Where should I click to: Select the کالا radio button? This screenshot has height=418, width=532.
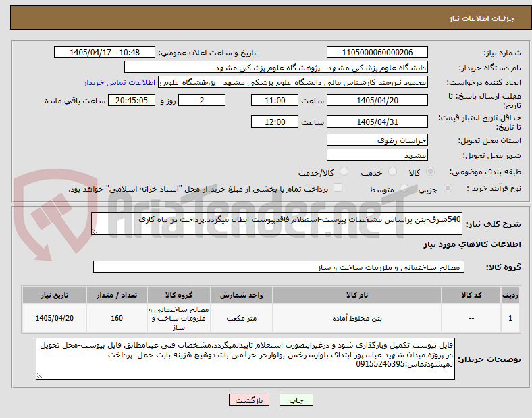[430, 172]
